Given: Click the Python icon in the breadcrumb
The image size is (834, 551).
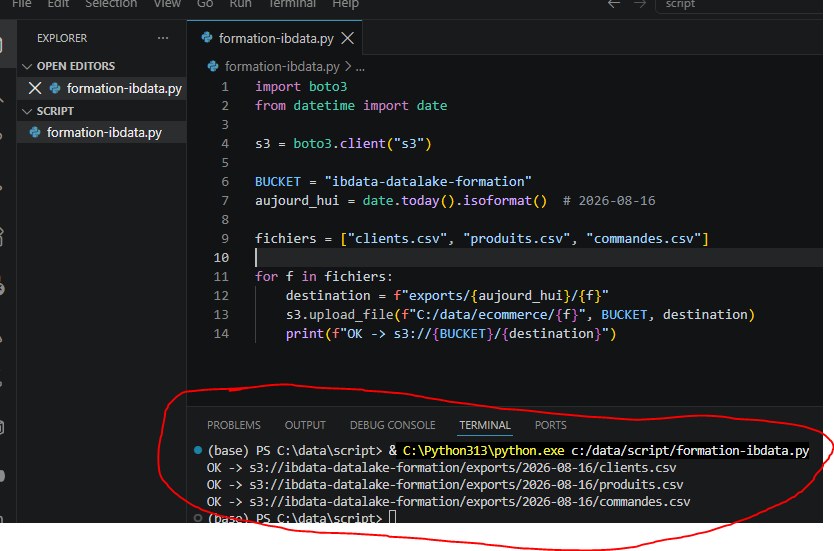Looking at the screenshot, I should pyautogui.click(x=213, y=66).
